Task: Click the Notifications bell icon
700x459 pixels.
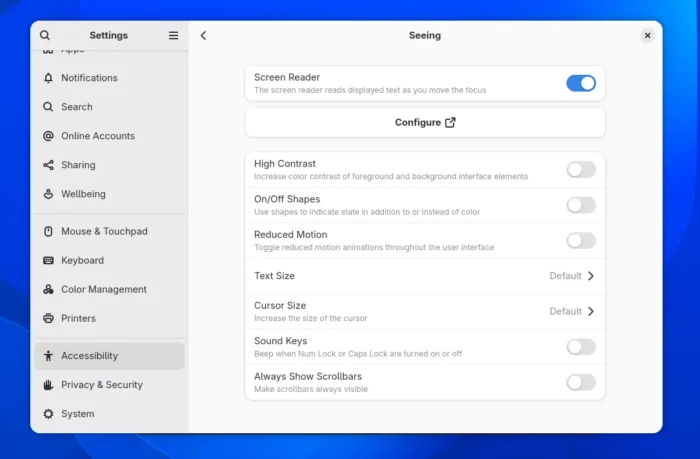Action: (x=48, y=78)
